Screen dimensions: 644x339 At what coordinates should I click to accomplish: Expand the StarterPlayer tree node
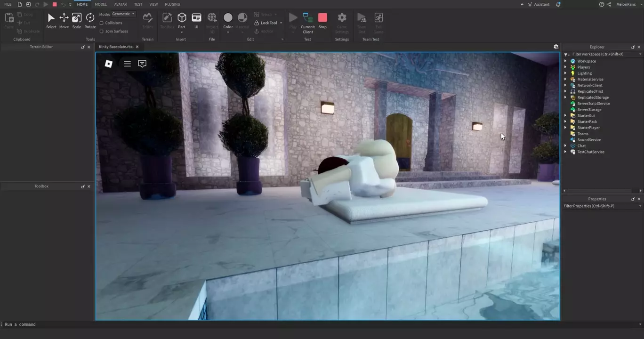(x=565, y=128)
